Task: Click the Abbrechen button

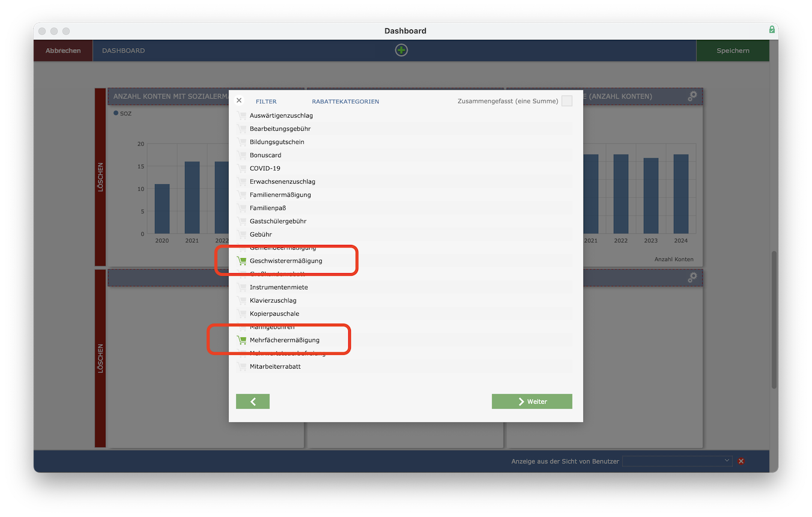Action: [x=63, y=50]
